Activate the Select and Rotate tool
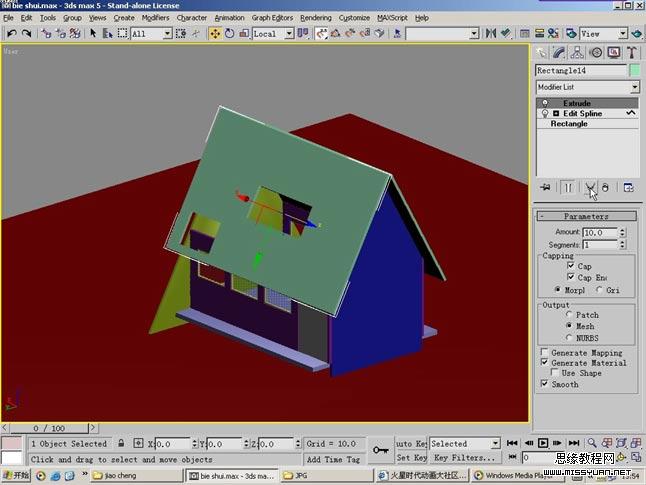Viewport: 646px width, 485px height. 229,33
